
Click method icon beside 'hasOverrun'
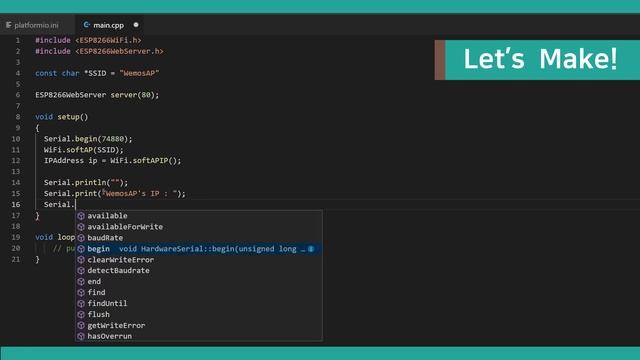(x=81, y=336)
